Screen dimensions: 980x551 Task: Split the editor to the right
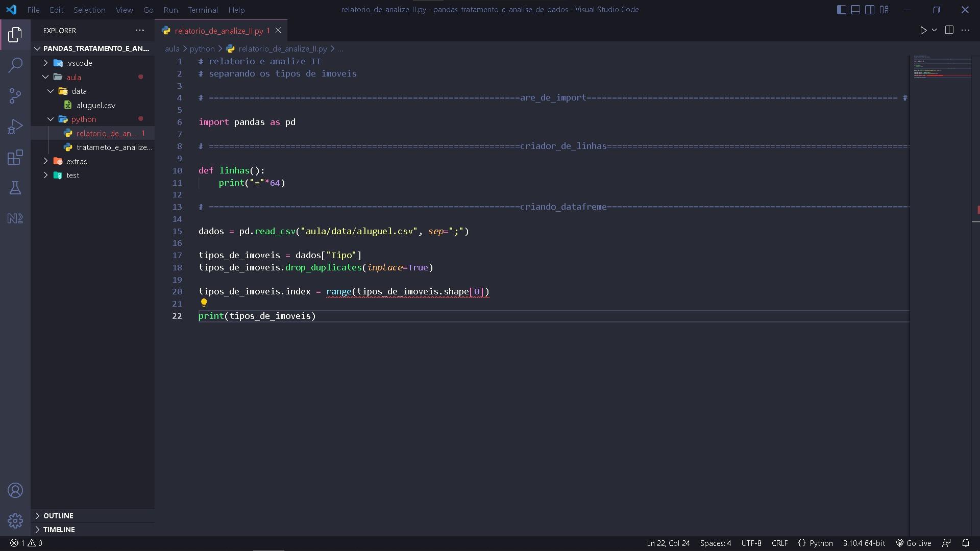(x=949, y=30)
